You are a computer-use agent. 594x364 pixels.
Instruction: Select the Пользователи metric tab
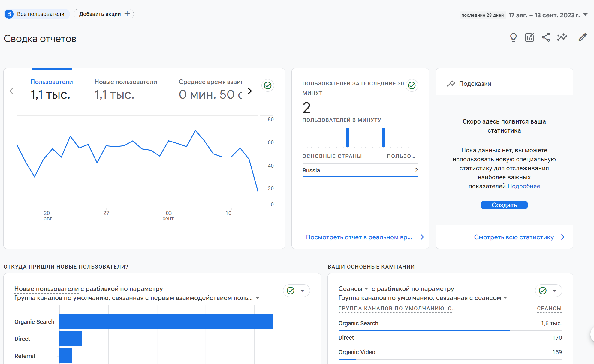[51, 89]
